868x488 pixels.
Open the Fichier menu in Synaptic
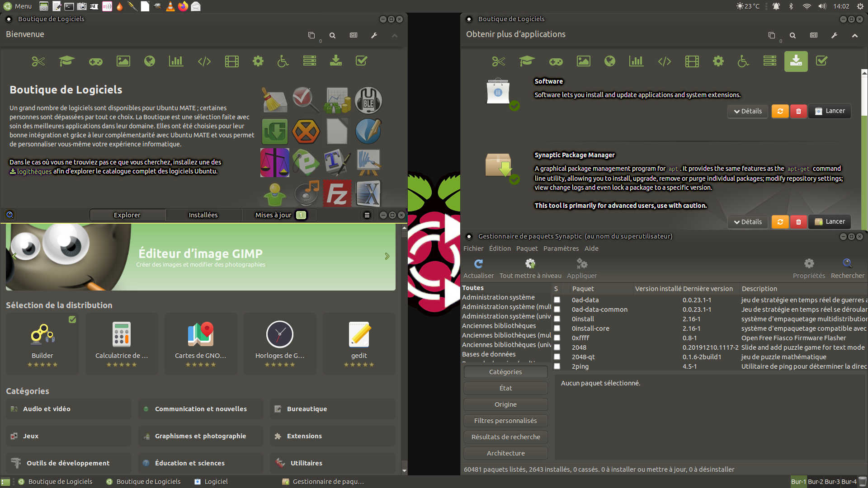[x=473, y=249]
